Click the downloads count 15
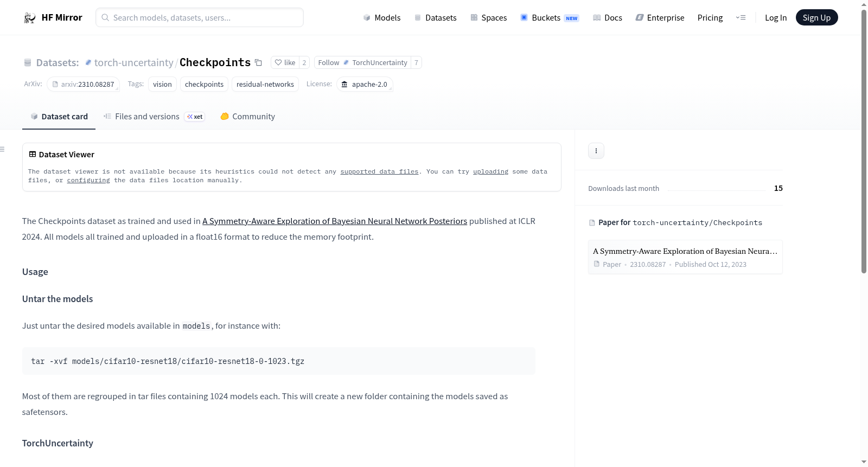 (x=778, y=188)
